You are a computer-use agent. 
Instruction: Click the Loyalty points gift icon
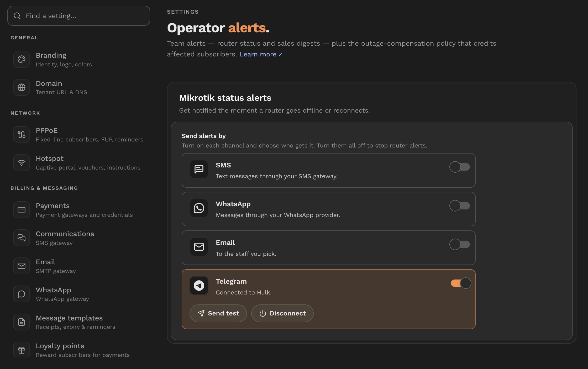22,350
